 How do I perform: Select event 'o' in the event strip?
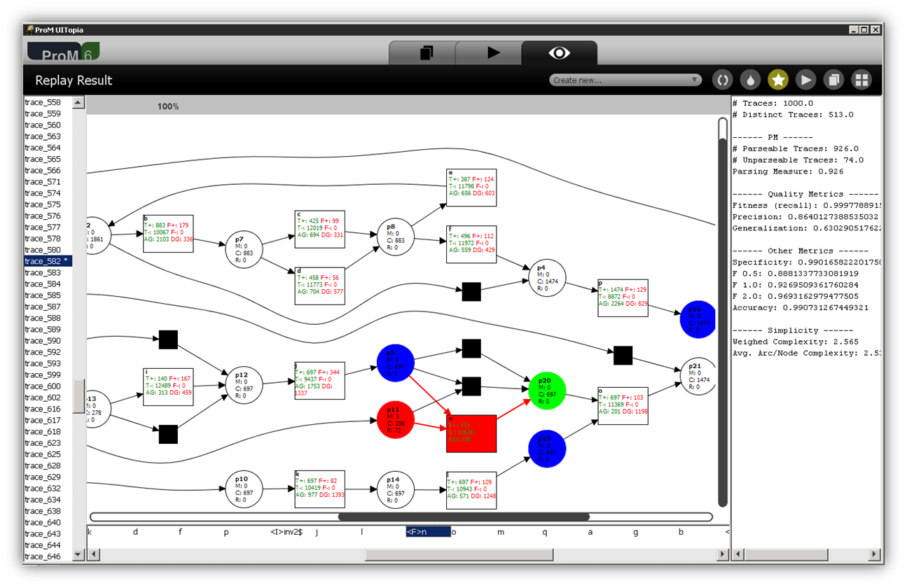point(453,532)
